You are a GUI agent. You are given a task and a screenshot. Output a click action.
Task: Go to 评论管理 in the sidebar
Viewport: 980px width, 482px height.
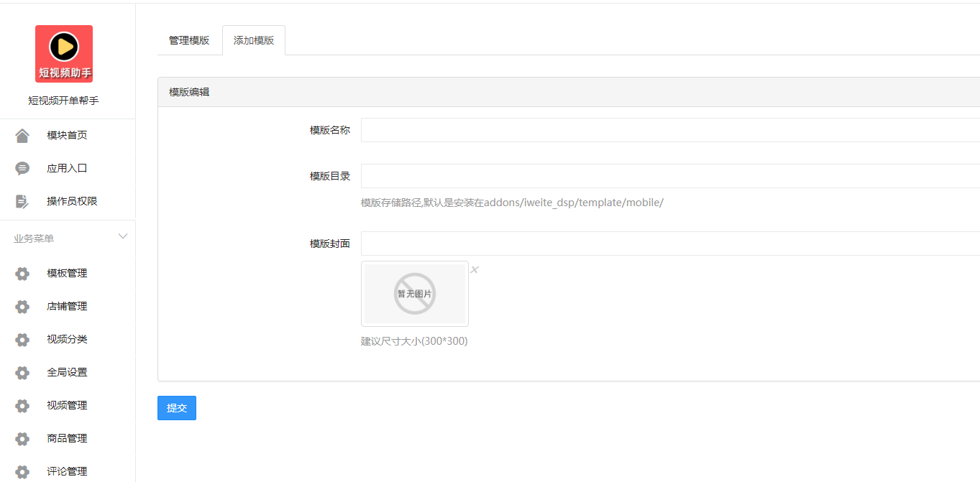click(67, 471)
